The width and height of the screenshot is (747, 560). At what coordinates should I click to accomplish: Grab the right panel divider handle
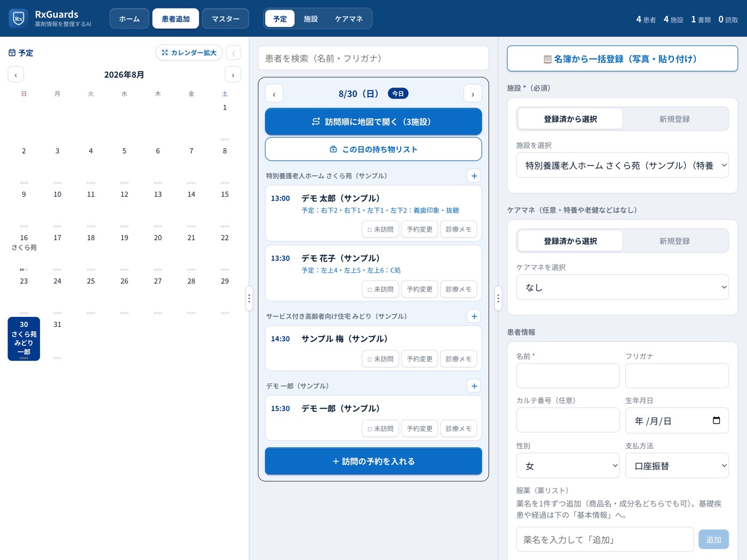tap(498, 298)
